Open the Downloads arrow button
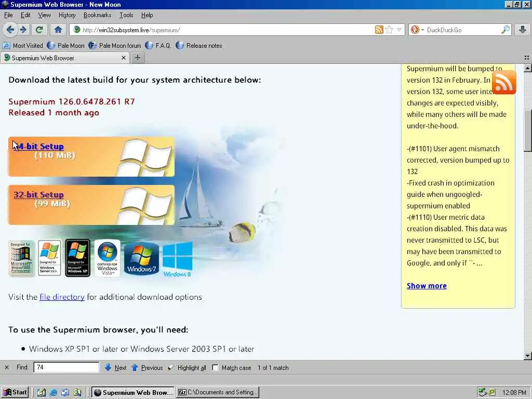This screenshot has width=532, height=399. [523, 30]
